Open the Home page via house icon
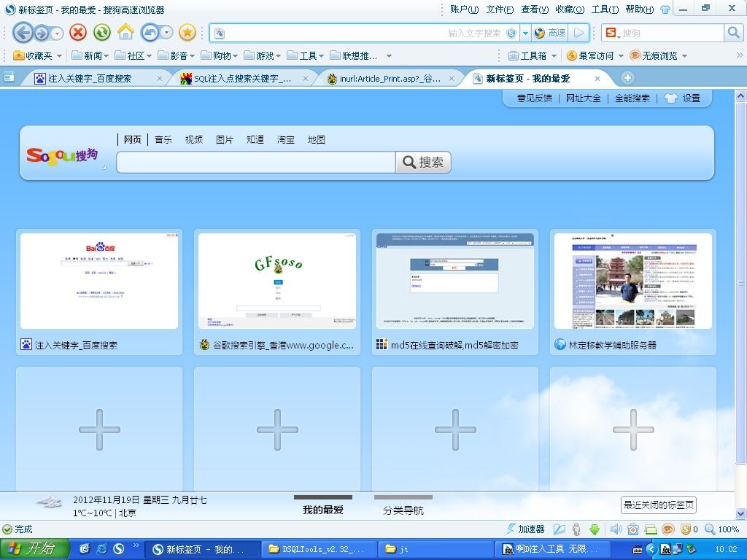 pos(125,32)
